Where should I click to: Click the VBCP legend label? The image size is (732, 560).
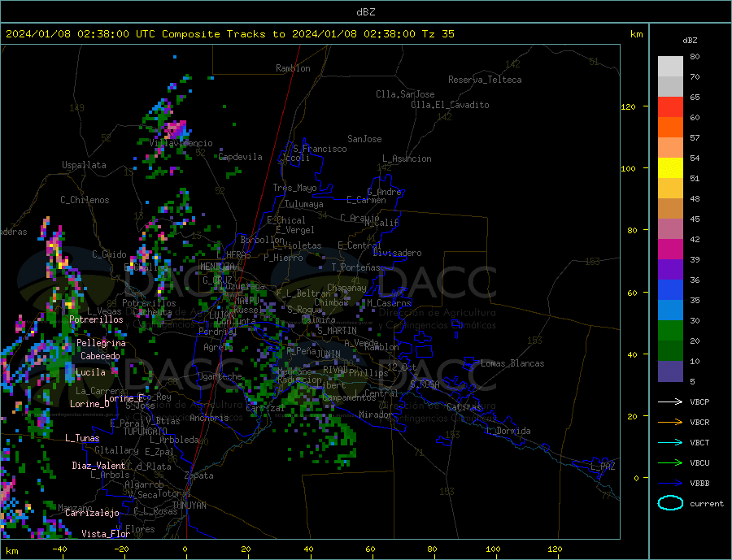699,402
